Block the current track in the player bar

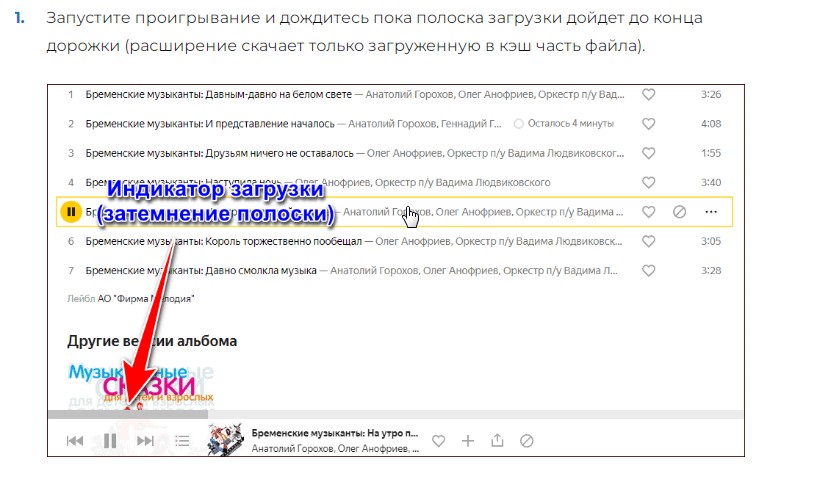click(x=527, y=441)
